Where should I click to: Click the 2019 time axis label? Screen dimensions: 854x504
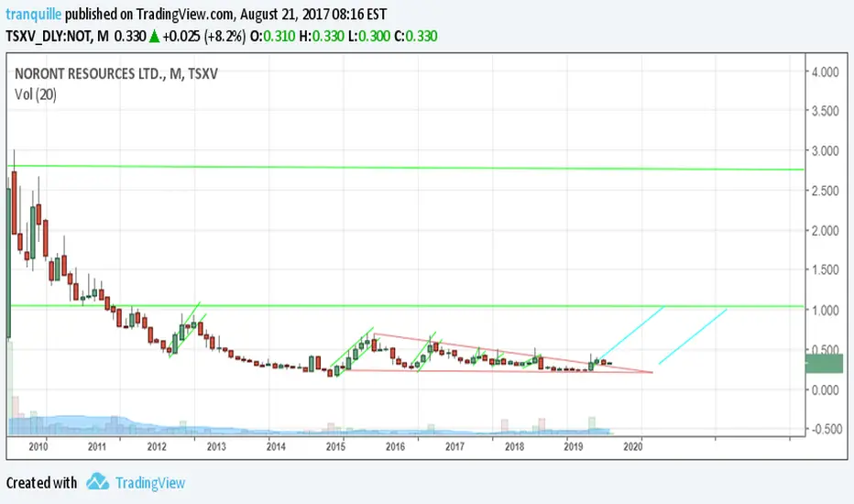tap(573, 447)
